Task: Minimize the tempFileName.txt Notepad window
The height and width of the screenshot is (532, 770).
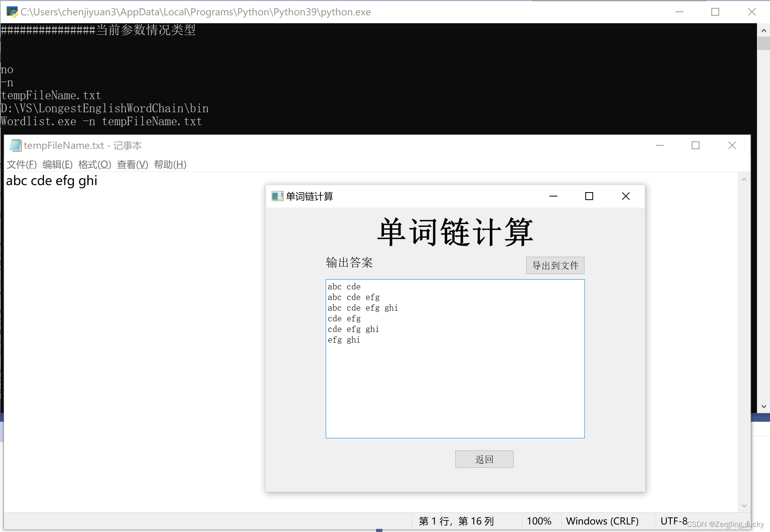Action: click(x=660, y=145)
